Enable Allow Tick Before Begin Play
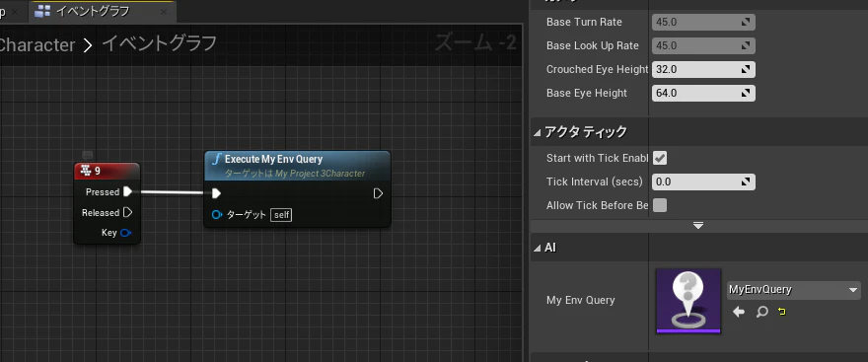Screen dimensions: 868x362 (x=660, y=205)
